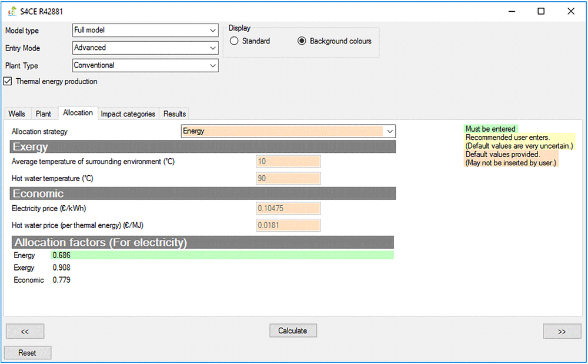Click the Allocation factors (For electricity) header
Screen dimensions: 588x364
point(202,242)
